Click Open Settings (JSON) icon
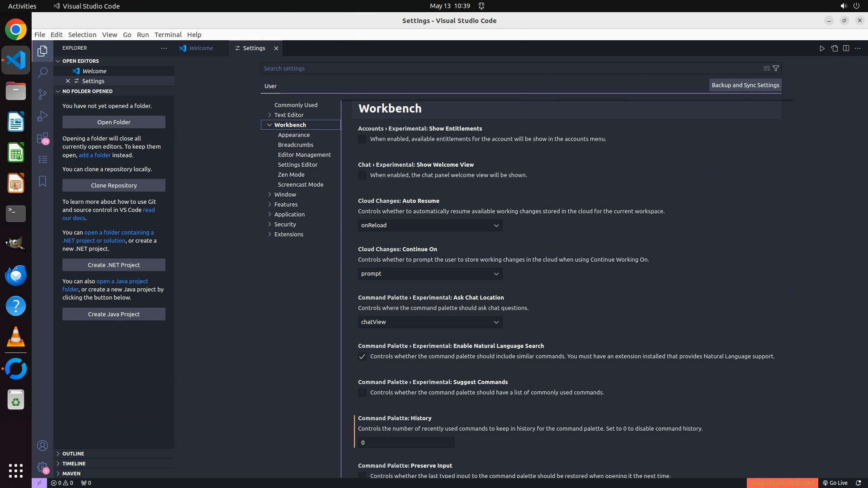868x488 pixels. (834, 48)
